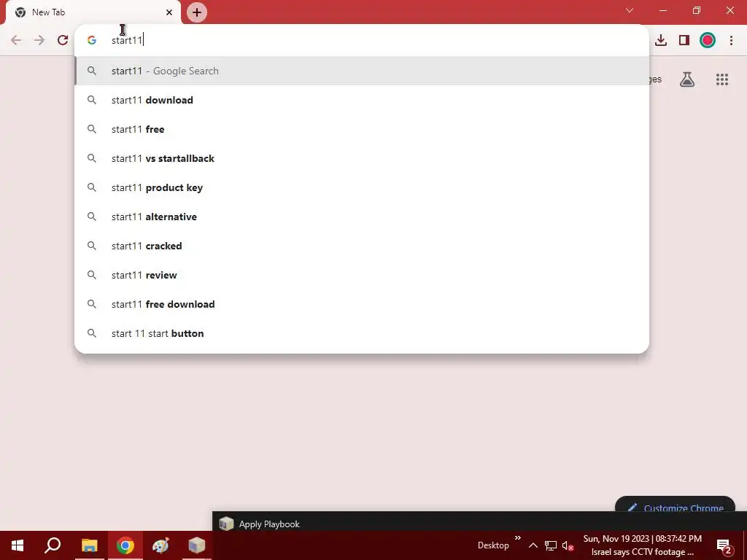This screenshot has width=747, height=560.
Task: Open the tab search chevron
Action: (630, 10)
